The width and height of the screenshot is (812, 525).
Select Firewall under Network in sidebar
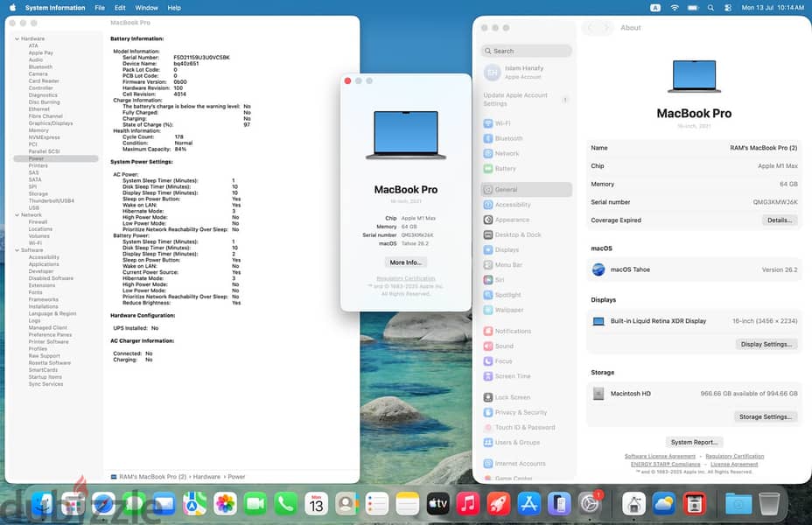38,221
